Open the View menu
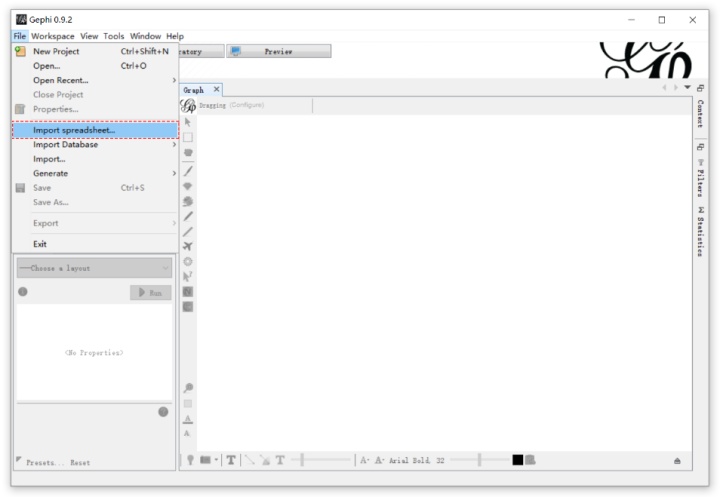 (89, 36)
